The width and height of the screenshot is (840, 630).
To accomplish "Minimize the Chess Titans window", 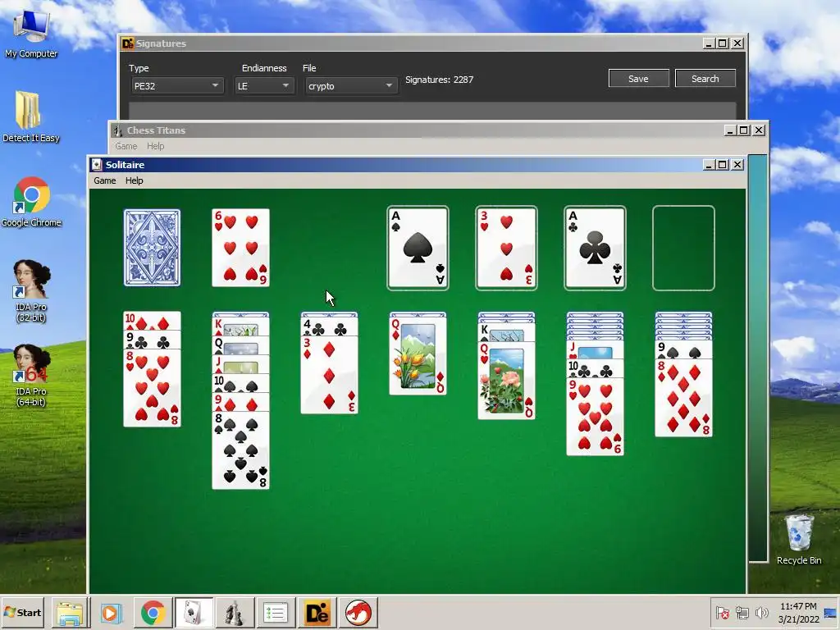I will tap(729, 130).
